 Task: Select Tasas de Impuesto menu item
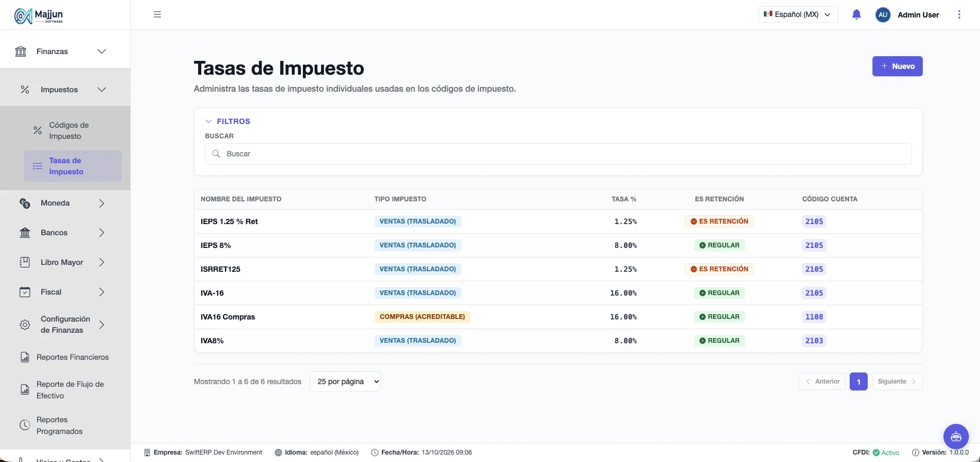point(73,166)
